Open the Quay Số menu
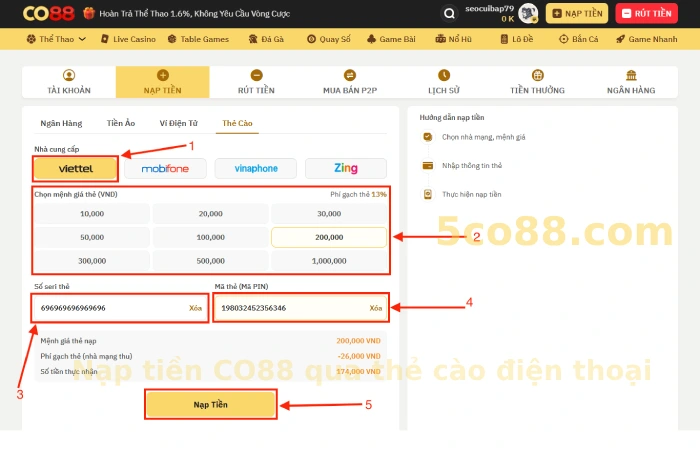This screenshot has width=700, height=450. coord(329,39)
